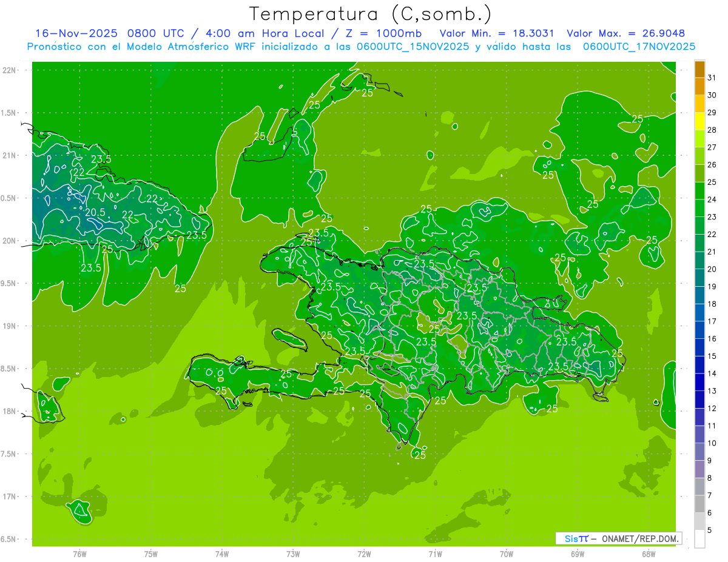Click the '75W' longitude axis label
Screen dimensions: 728x562
(150, 554)
